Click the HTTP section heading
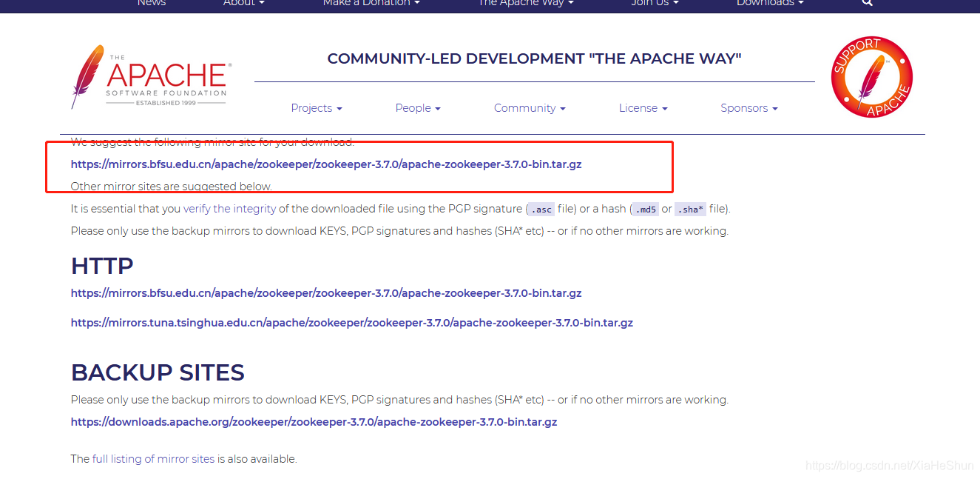 click(102, 266)
